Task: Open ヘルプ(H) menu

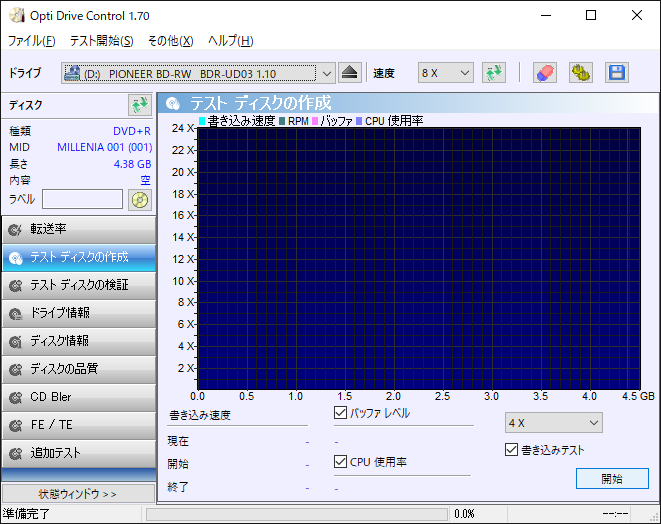Action: (x=231, y=41)
